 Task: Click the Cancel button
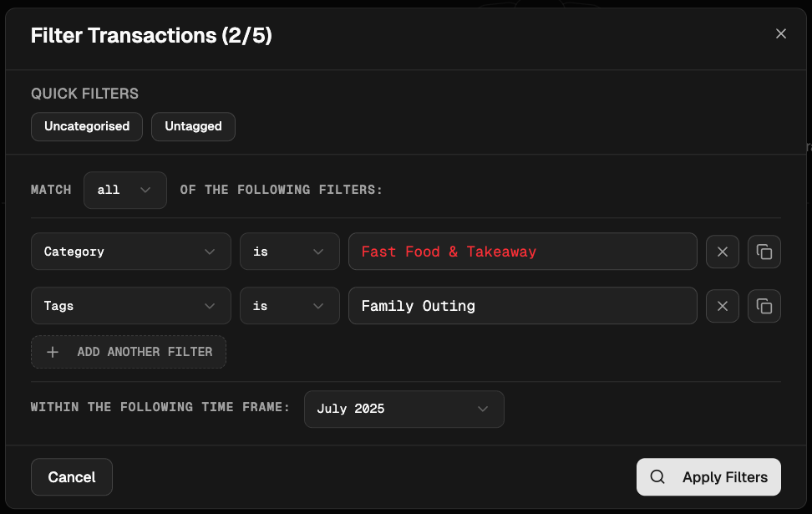[71, 476]
